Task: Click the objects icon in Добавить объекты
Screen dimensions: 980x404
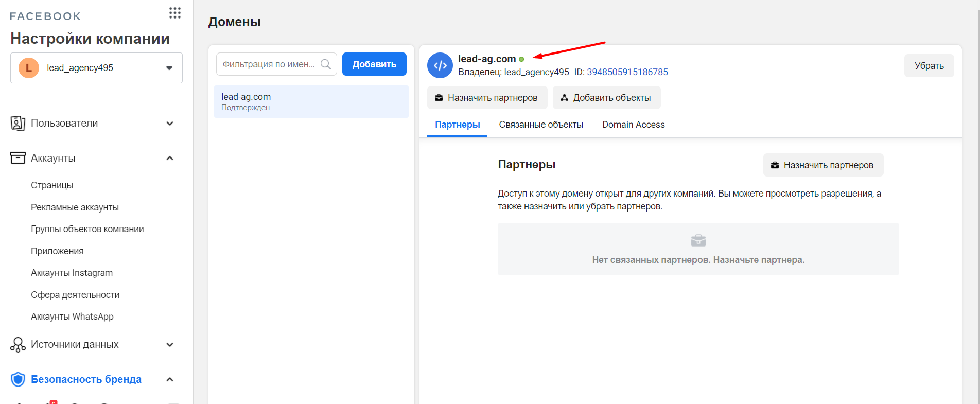Action: 564,98
